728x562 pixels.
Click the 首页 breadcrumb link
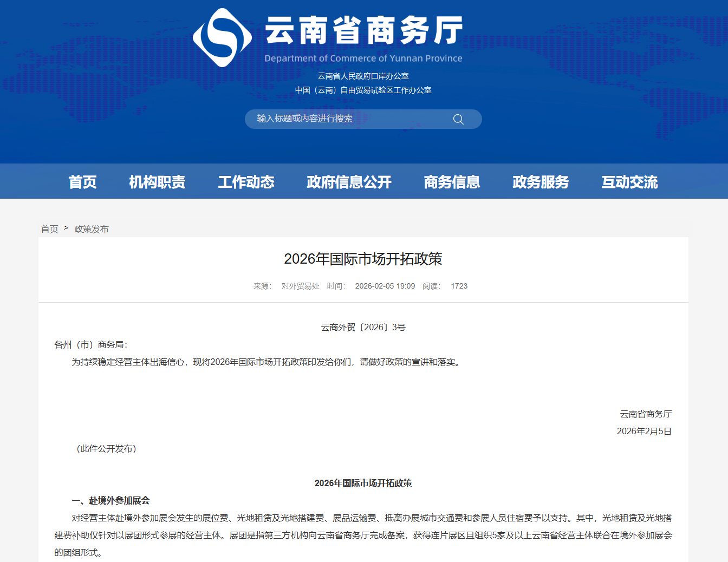[x=49, y=229]
